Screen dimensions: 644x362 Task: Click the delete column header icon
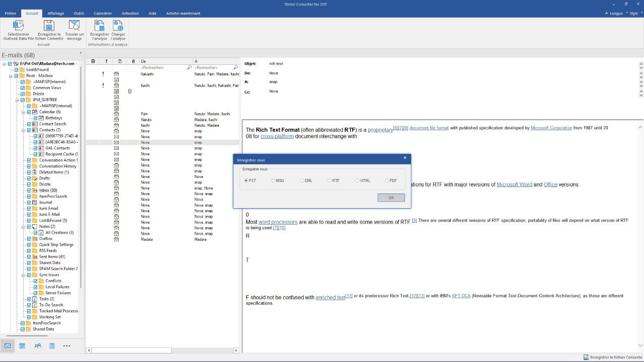pyautogui.click(x=93, y=61)
